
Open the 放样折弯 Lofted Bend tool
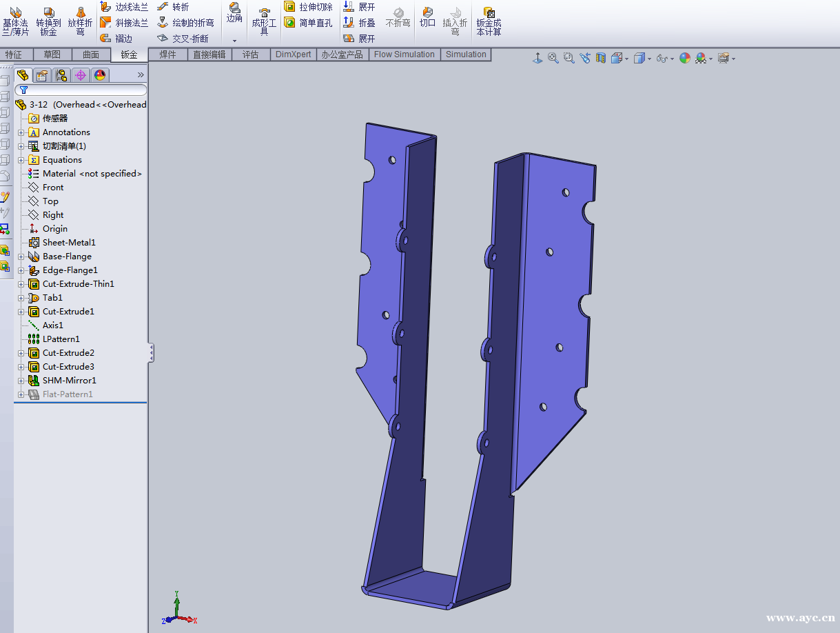[x=80, y=17]
